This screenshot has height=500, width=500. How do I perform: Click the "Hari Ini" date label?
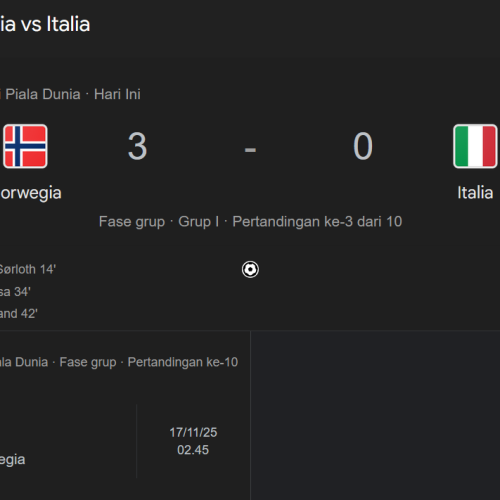(x=117, y=94)
